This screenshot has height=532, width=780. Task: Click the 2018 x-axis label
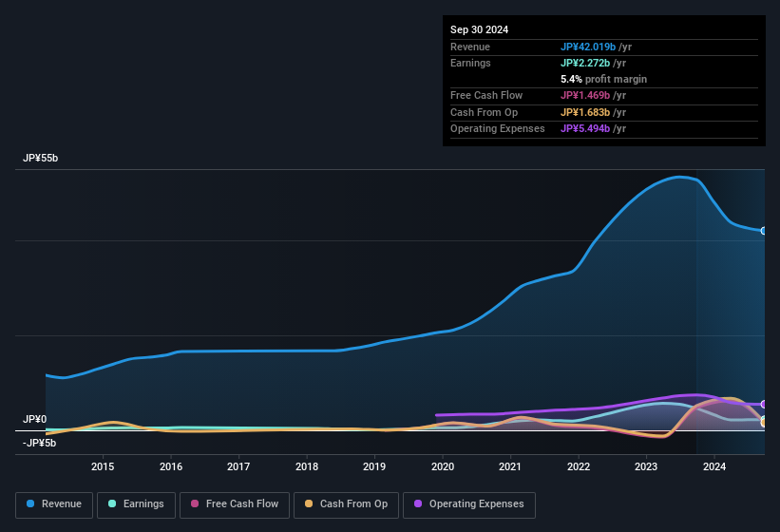click(307, 466)
